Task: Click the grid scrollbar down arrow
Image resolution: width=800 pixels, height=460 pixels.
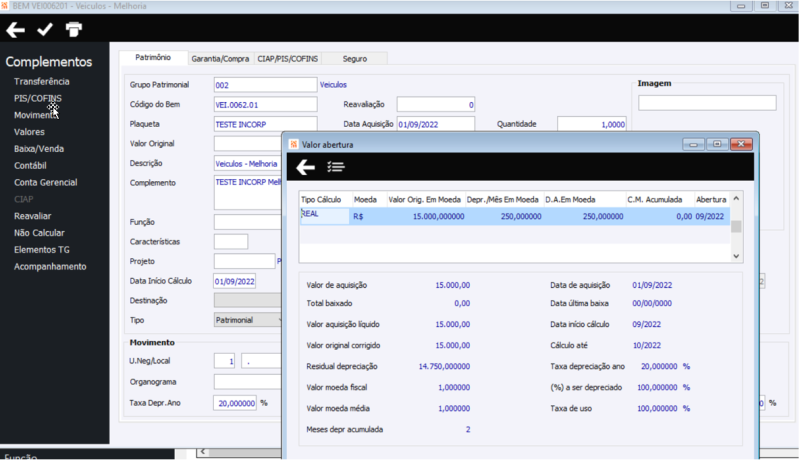Action: pyautogui.click(x=736, y=256)
